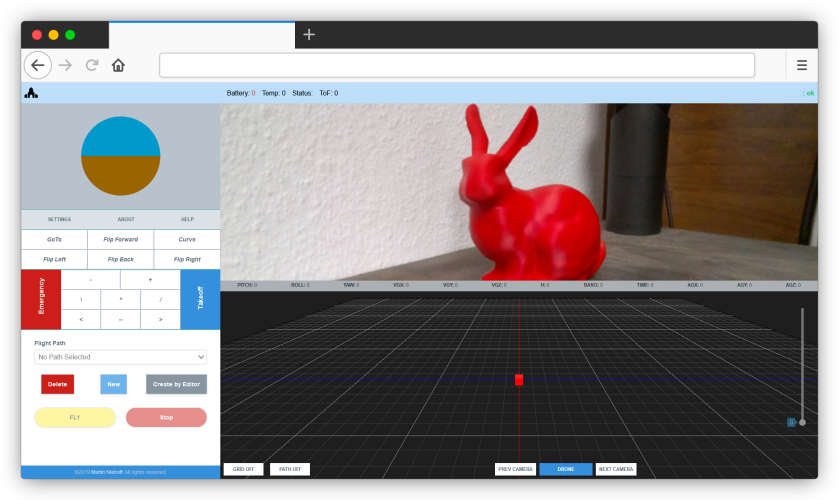
Task: Toggle the GRID OFF button
Action: tap(243, 469)
